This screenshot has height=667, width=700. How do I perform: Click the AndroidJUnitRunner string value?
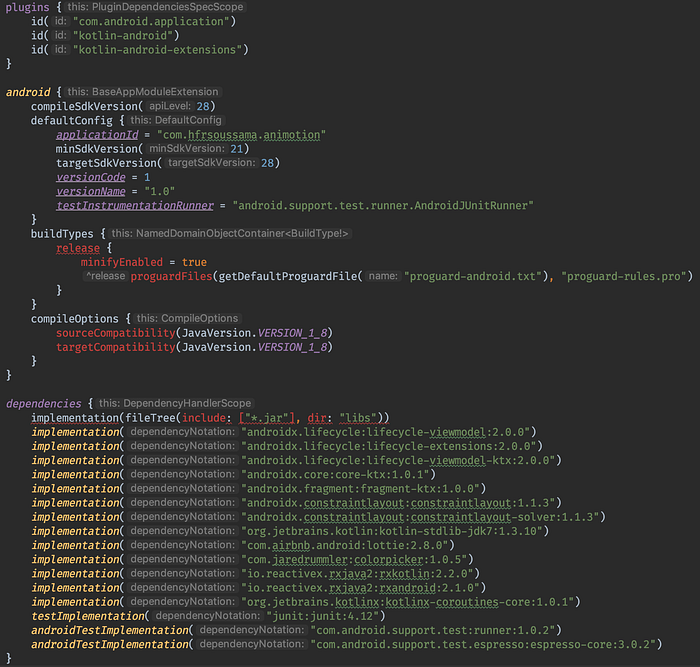[383, 206]
